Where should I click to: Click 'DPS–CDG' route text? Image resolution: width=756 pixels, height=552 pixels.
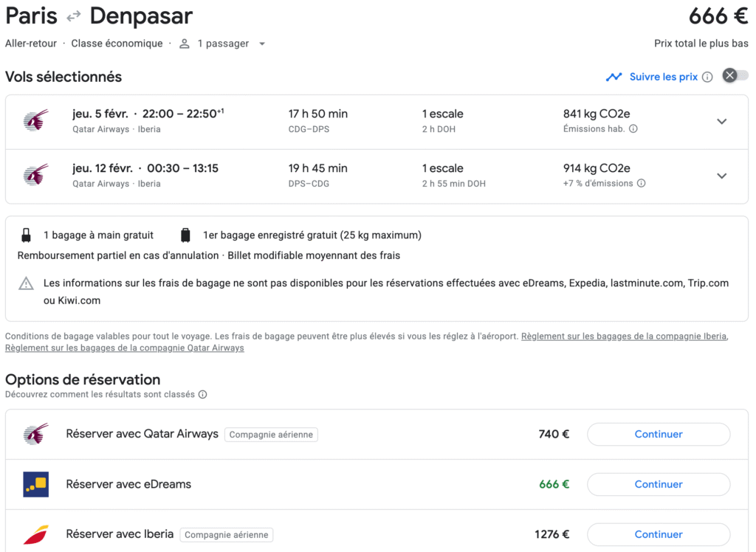pyautogui.click(x=309, y=184)
